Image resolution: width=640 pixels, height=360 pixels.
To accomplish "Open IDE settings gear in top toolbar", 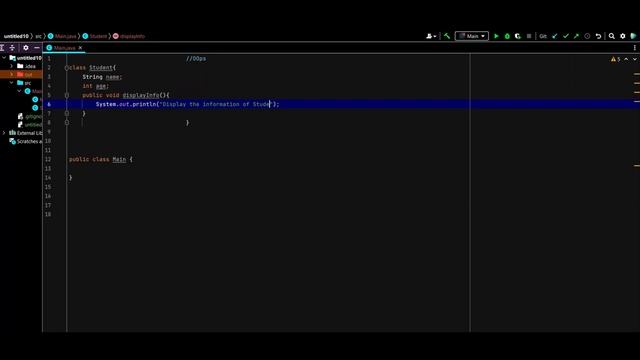I will (623, 36).
